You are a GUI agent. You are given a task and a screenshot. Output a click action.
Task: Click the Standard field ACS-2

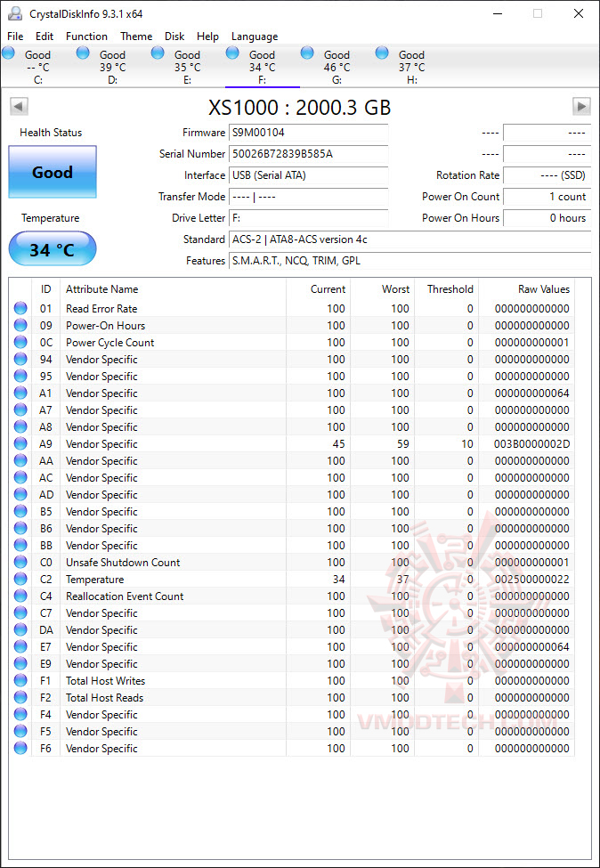click(x=410, y=239)
